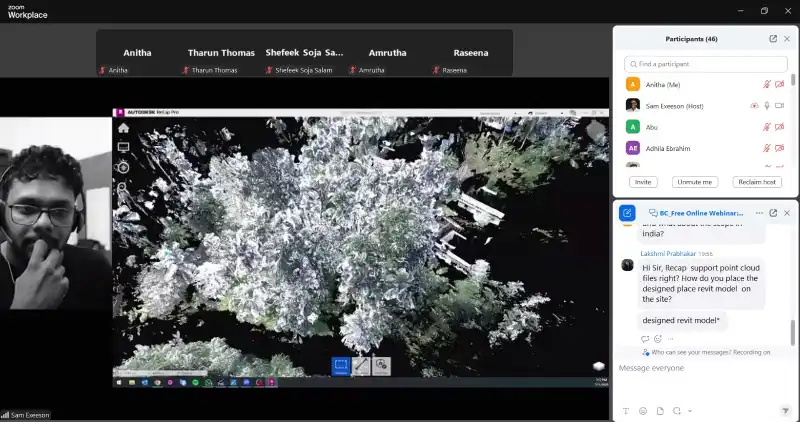Click the file attachment icon in chat

[660, 411]
